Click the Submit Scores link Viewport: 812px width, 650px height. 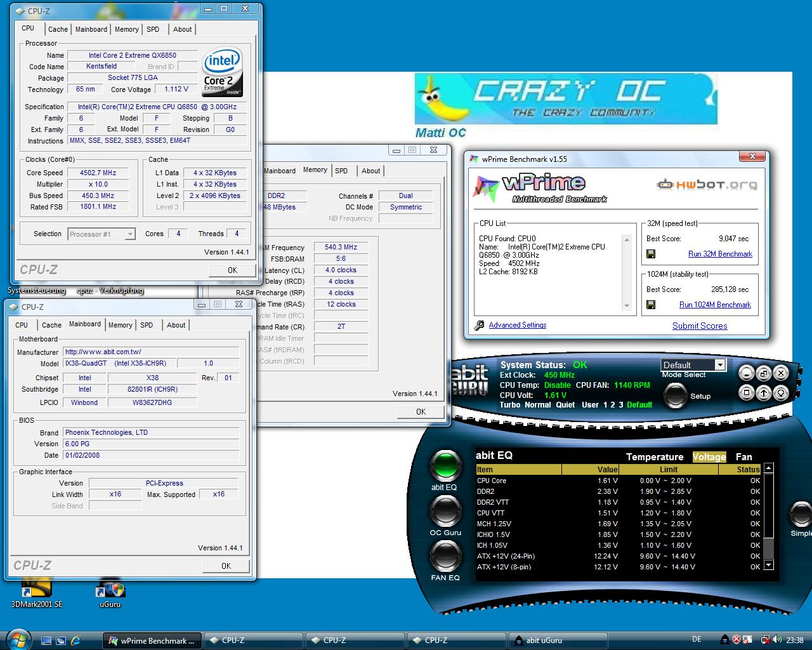click(x=700, y=326)
